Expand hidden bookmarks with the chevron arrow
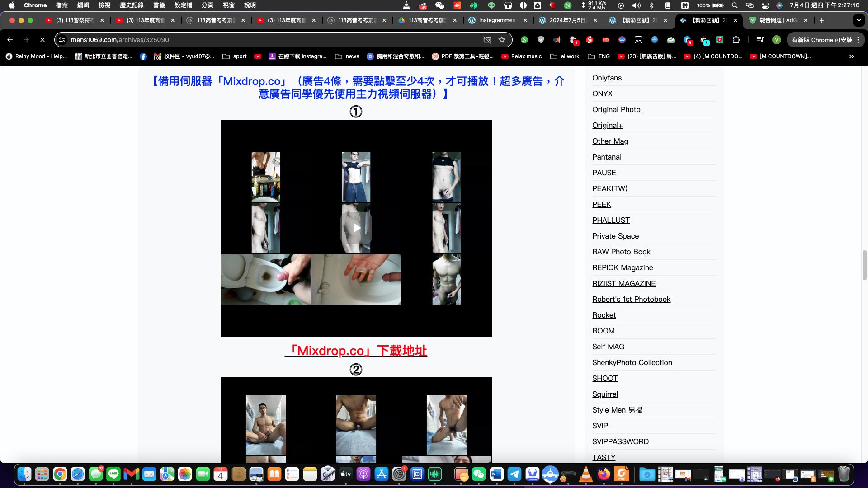This screenshot has height=488, width=868. pos(852,56)
